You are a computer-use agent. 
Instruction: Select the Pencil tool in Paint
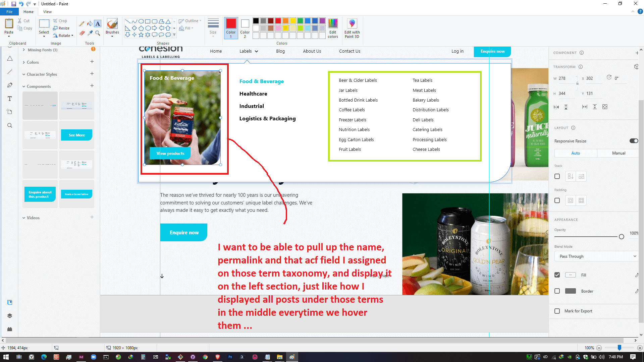(82, 24)
